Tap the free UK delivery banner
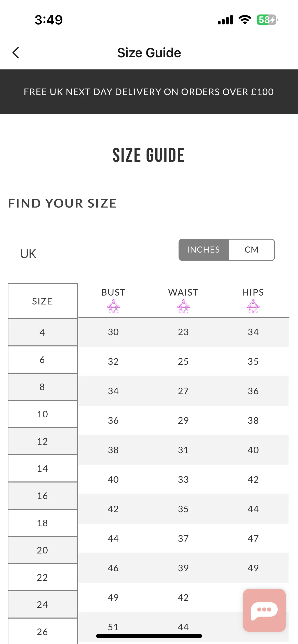 click(x=149, y=92)
